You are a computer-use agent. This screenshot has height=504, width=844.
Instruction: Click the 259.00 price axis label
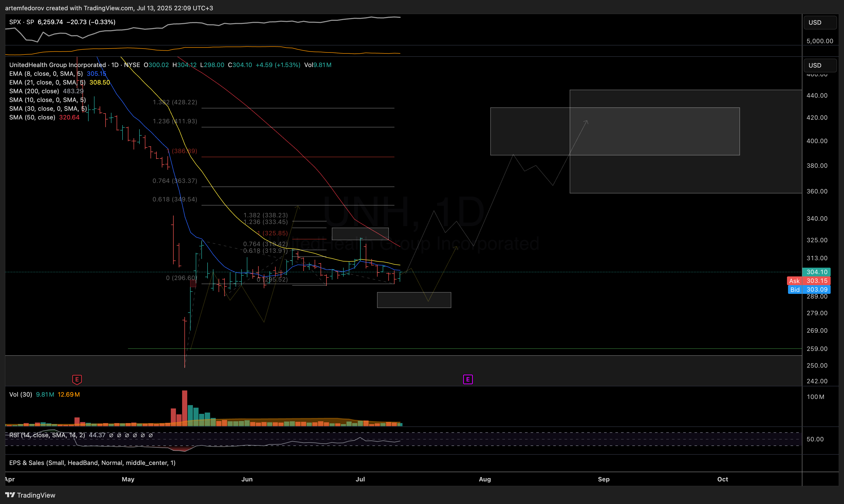tap(817, 349)
